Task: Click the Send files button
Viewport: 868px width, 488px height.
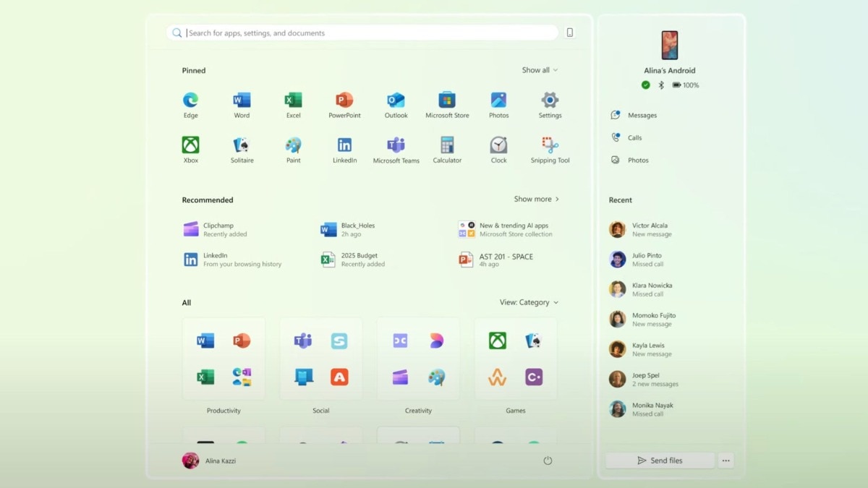Action: coord(660,460)
